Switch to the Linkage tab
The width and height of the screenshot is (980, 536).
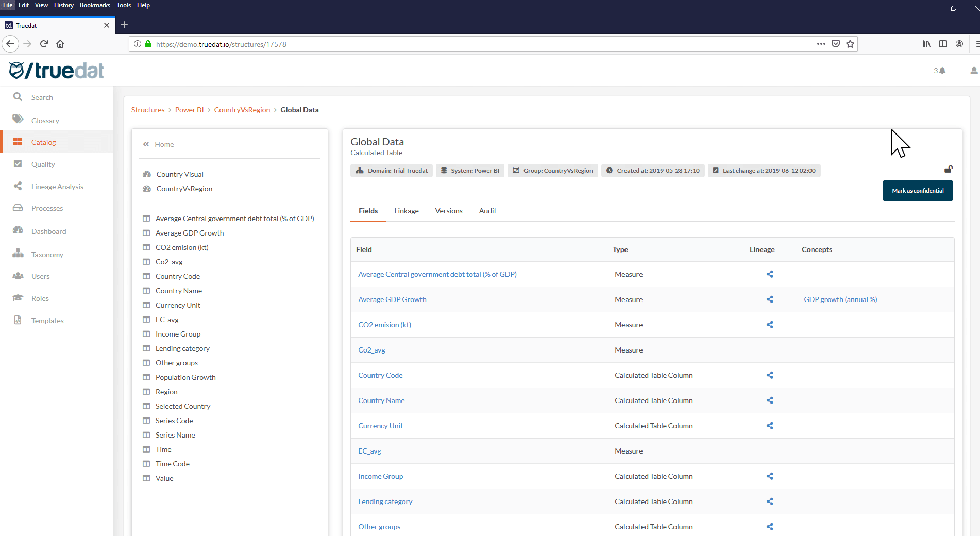pyautogui.click(x=407, y=211)
